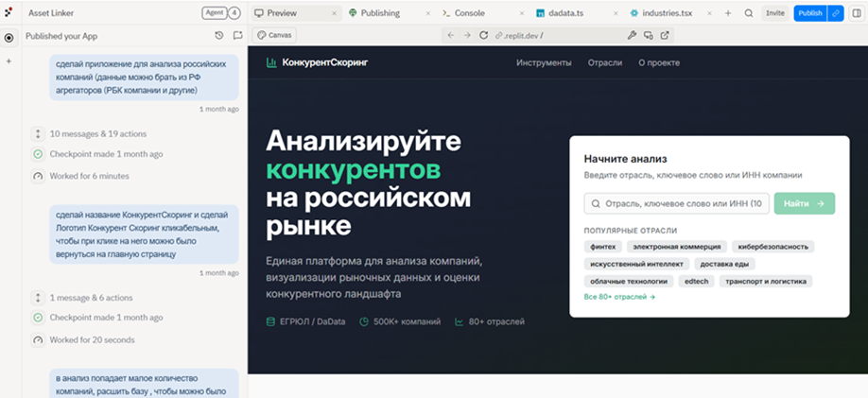Open the agent session icon in left sidebar
Viewport: 868px width, 398px height.
tap(9, 38)
